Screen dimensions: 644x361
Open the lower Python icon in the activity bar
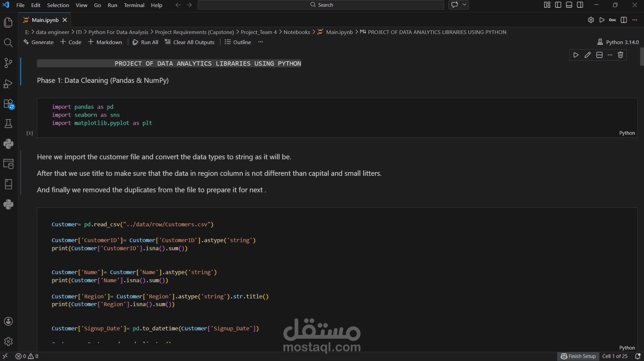8,204
